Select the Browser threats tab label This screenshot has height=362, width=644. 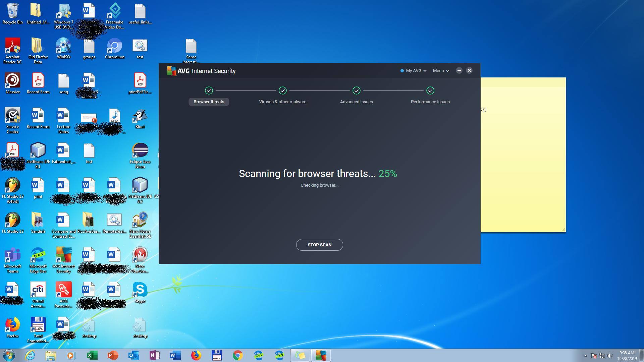coord(209,102)
